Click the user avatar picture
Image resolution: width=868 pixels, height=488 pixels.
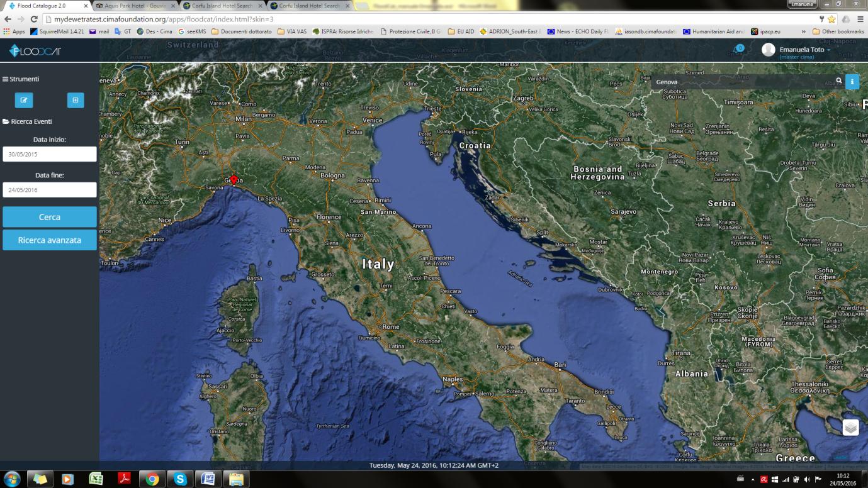click(x=769, y=50)
